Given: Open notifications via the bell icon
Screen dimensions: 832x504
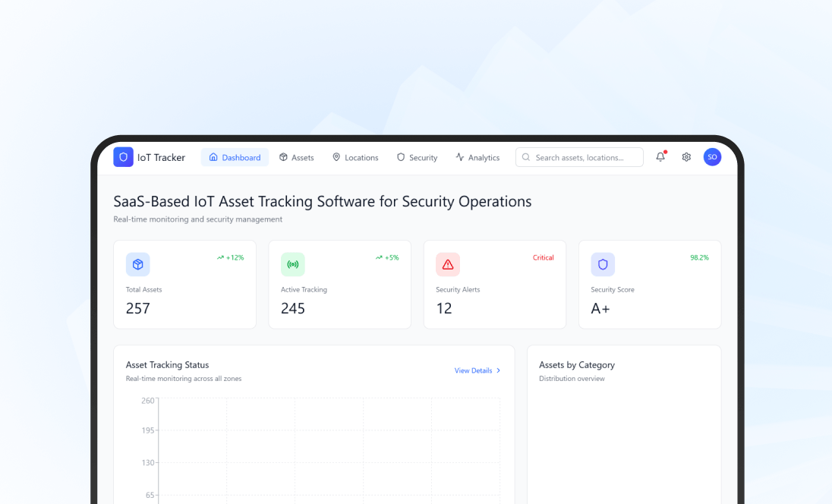Looking at the screenshot, I should (660, 157).
